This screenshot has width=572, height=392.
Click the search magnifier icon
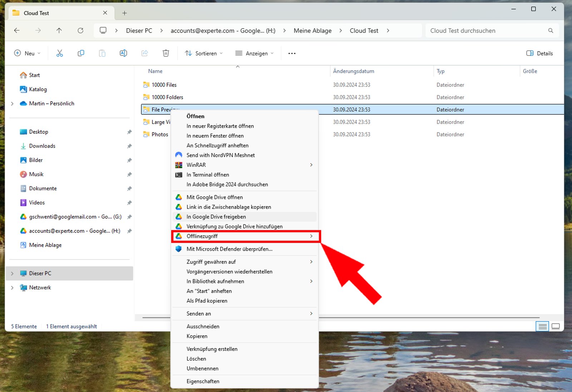coord(550,31)
